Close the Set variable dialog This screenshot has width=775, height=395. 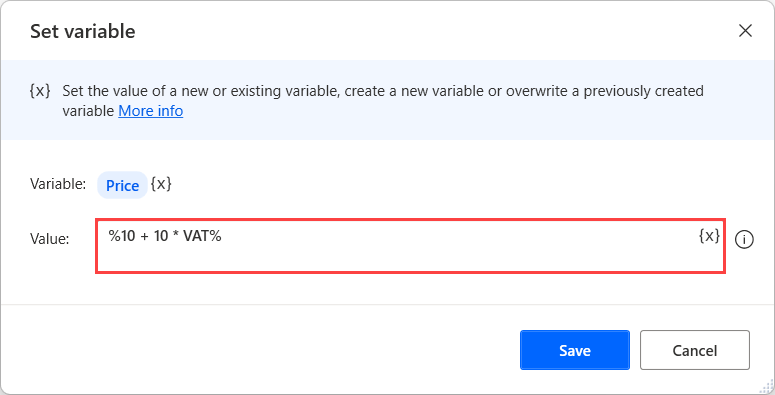pyautogui.click(x=745, y=31)
